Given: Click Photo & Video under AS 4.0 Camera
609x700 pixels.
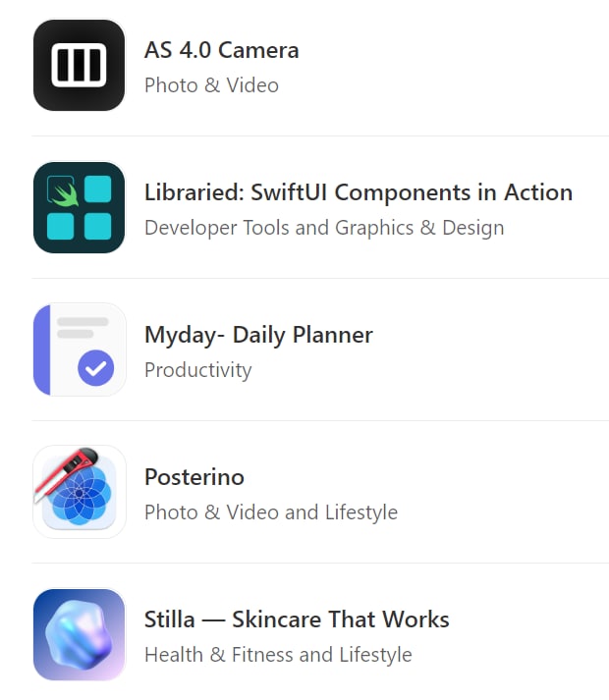Looking at the screenshot, I should coord(211,85).
